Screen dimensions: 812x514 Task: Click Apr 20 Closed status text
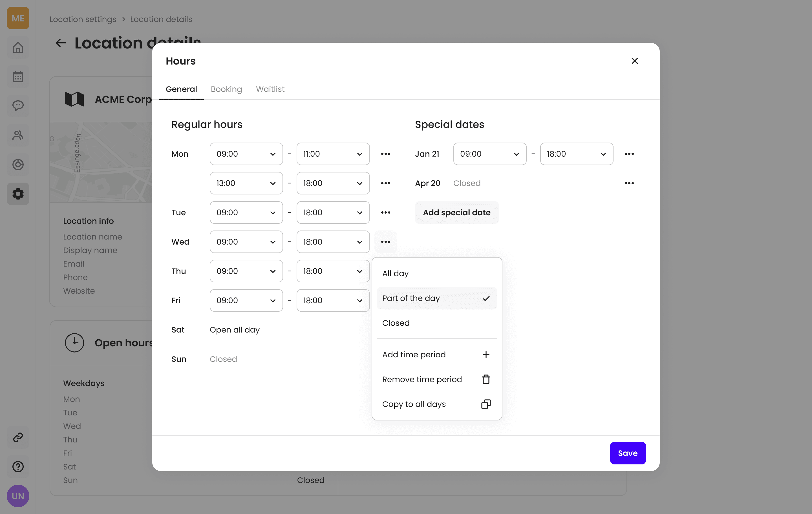click(x=467, y=183)
